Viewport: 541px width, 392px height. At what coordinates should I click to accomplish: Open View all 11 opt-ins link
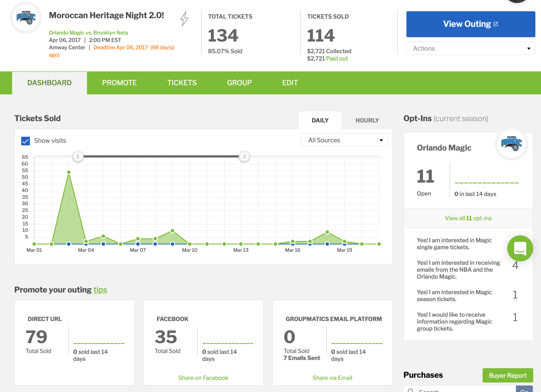tap(468, 218)
